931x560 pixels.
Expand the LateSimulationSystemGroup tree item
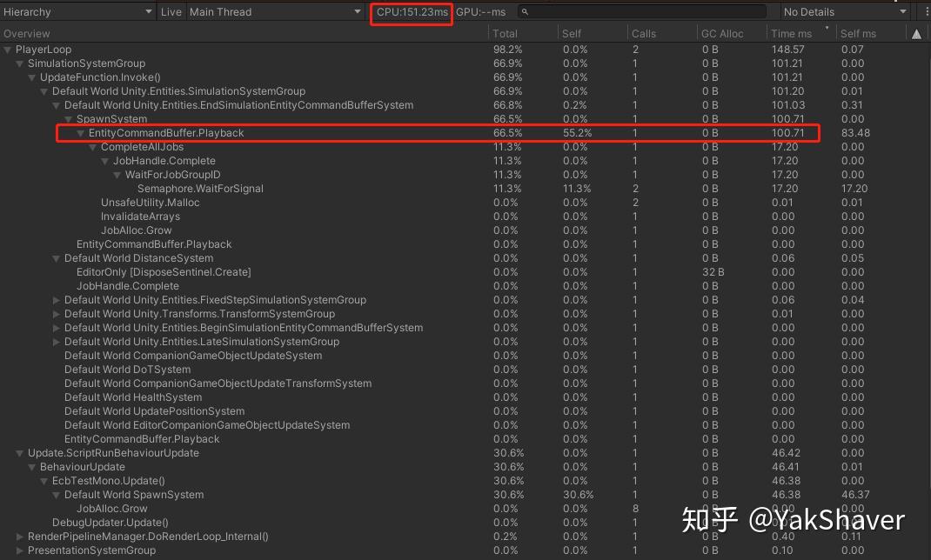pyautogui.click(x=56, y=341)
